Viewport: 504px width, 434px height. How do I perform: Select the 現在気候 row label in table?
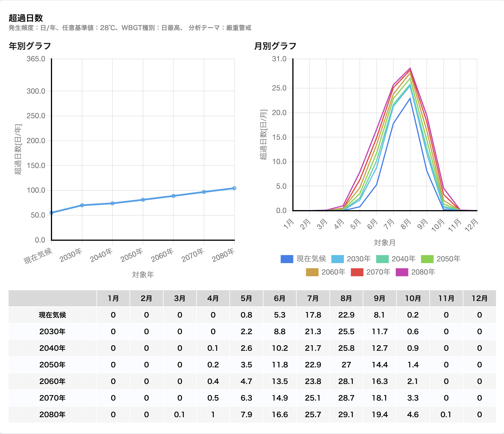click(x=52, y=315)
